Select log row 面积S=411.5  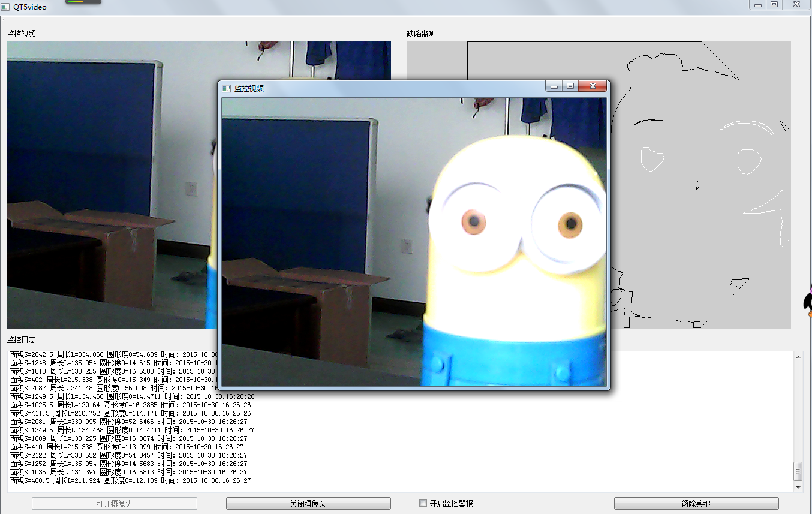coord(130,413)
